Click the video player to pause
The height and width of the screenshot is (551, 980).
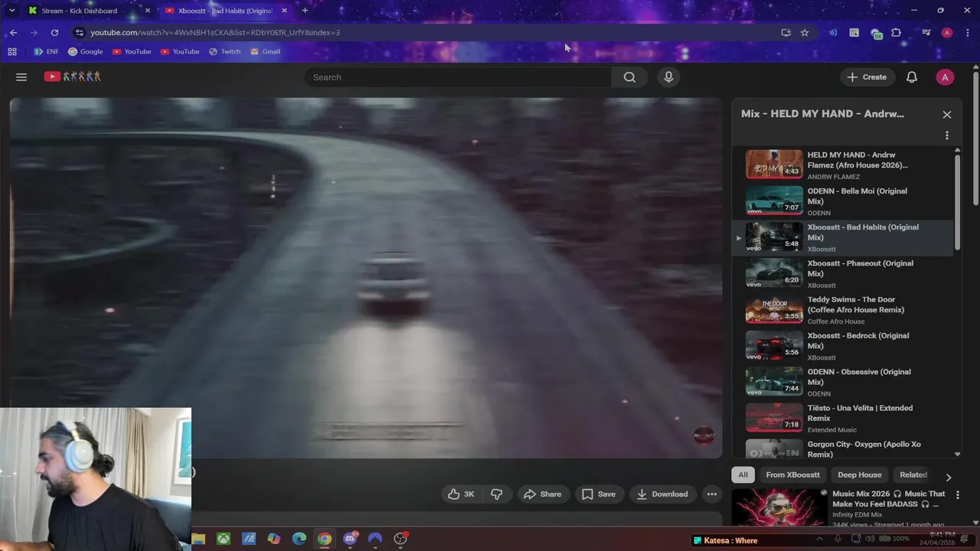point(366,278)
